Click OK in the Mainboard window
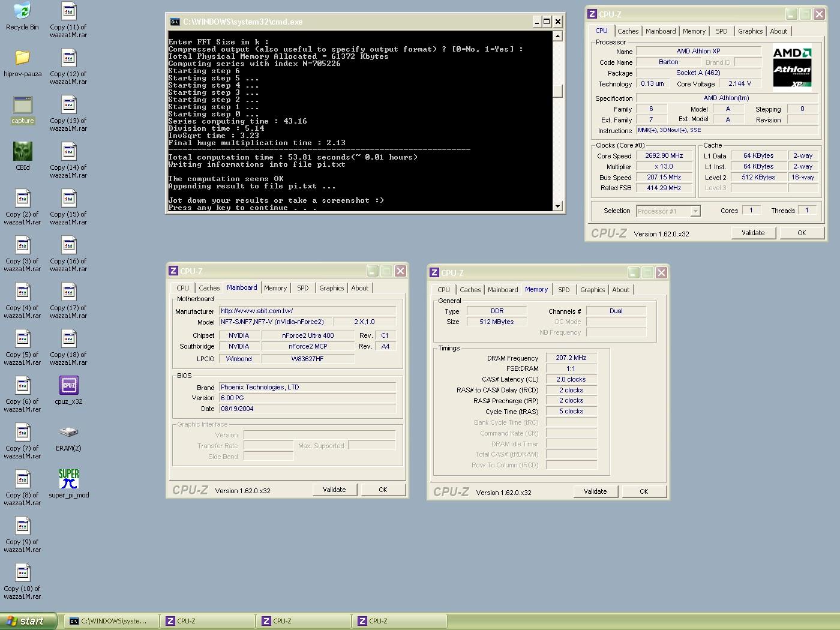This screenshot has height=630, width=840. pyautogui.click(x=383, y=490)
